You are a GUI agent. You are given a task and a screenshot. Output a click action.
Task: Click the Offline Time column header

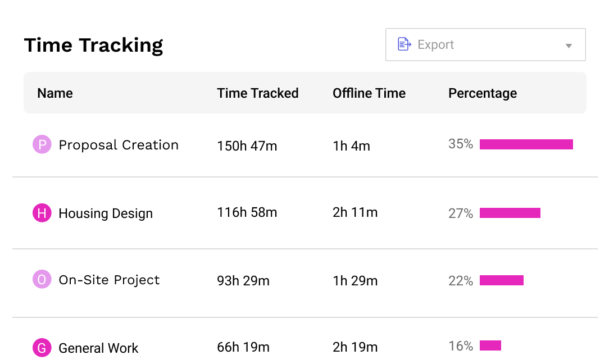[x=369, y=93]
